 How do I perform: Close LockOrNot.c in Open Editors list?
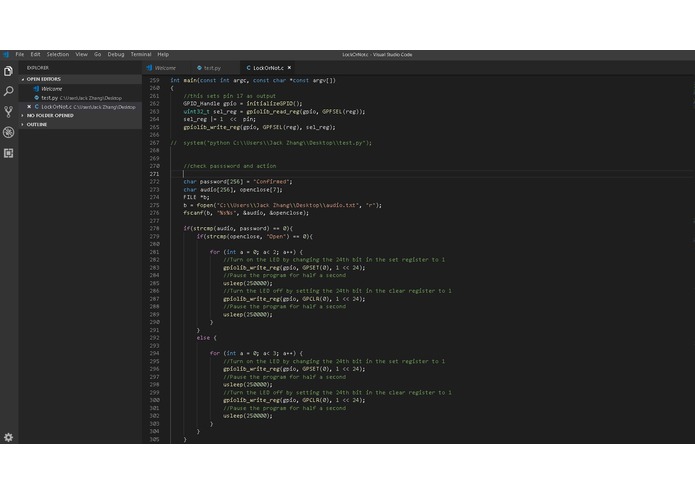click(29, 107)
